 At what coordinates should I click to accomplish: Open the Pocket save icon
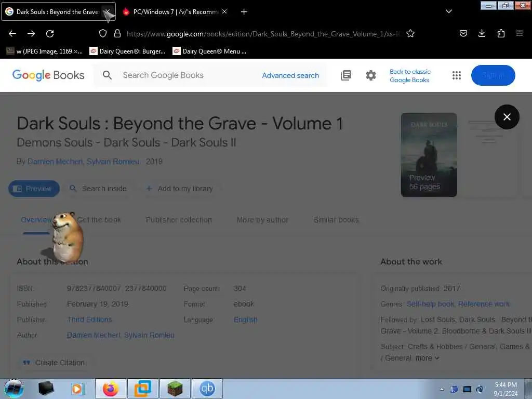click(463, 33)
